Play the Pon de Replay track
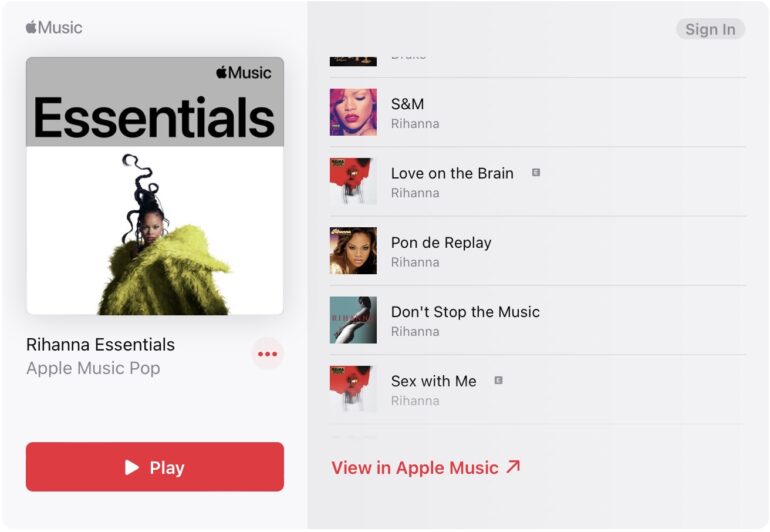 click(538, 251)
